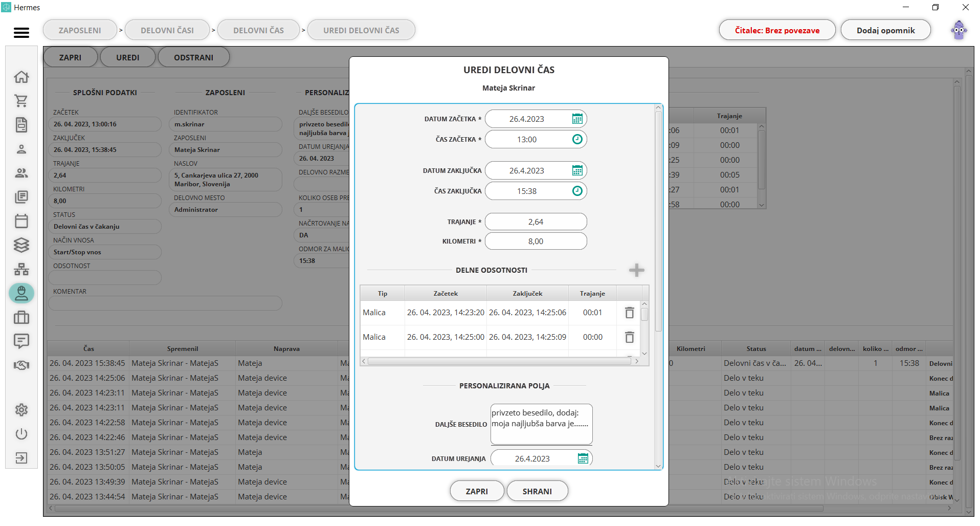Click Odstrani button in toolbar
Screen dimensions: 980x526
coord(193,57)
